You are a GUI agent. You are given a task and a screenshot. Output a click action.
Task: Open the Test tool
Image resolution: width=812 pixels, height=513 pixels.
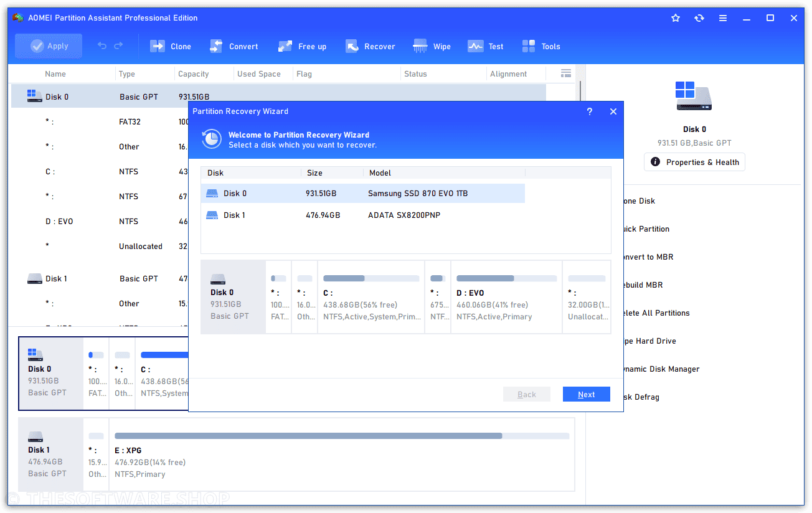coord(486,46)
